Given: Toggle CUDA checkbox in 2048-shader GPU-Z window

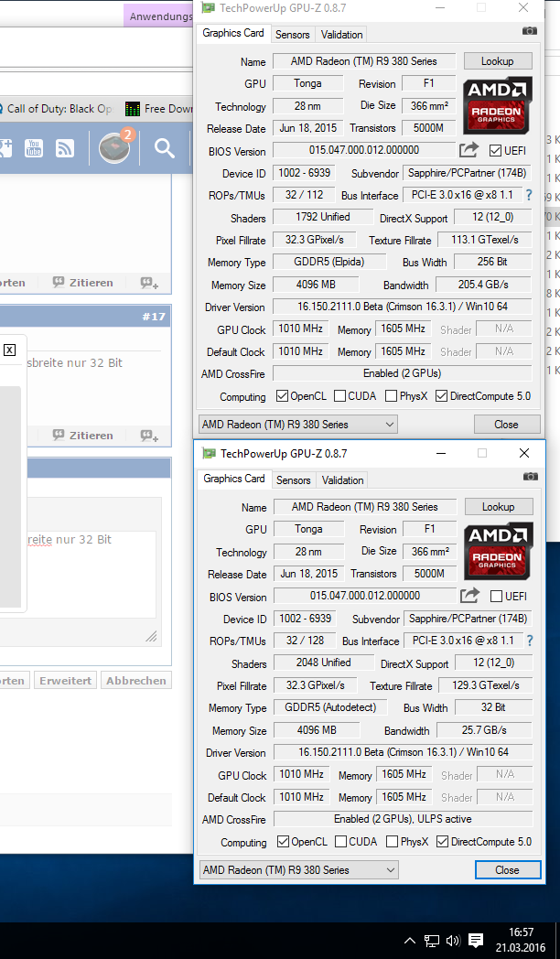Looking at the screenshot, I should [341, 842].
